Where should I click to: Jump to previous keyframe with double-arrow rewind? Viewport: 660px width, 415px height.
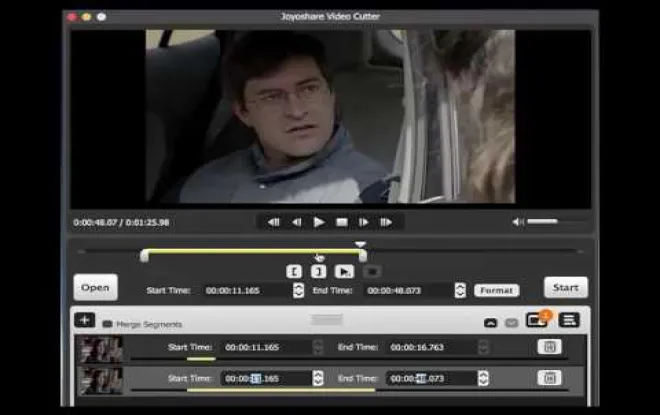[274, 222]
